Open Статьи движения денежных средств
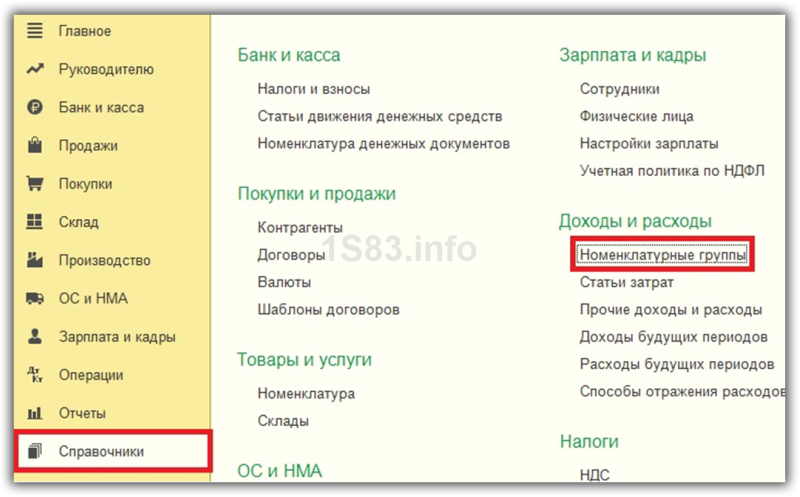The image size is (800, 497). [380, 116]
